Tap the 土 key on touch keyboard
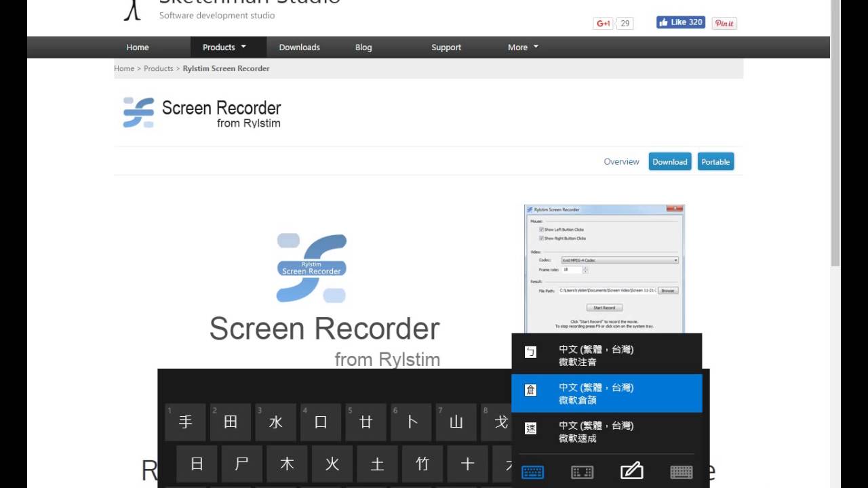Viewport: 868px width, 488px height. [377, 464]
